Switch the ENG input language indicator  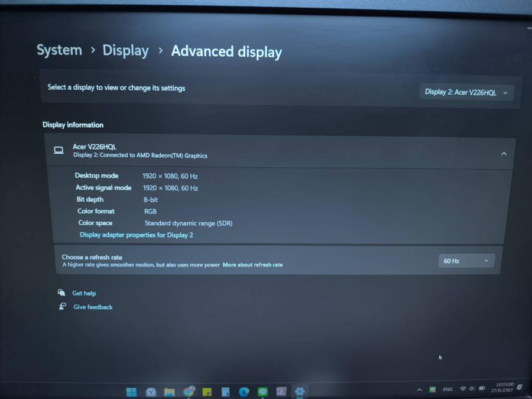click(x=447, y=389)
